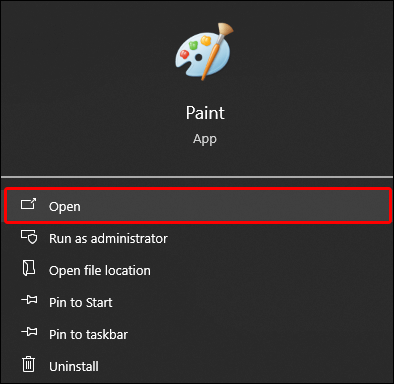This screenshot has width=394, height=384.
Task: Select Open file location
Action: [100, 270]
